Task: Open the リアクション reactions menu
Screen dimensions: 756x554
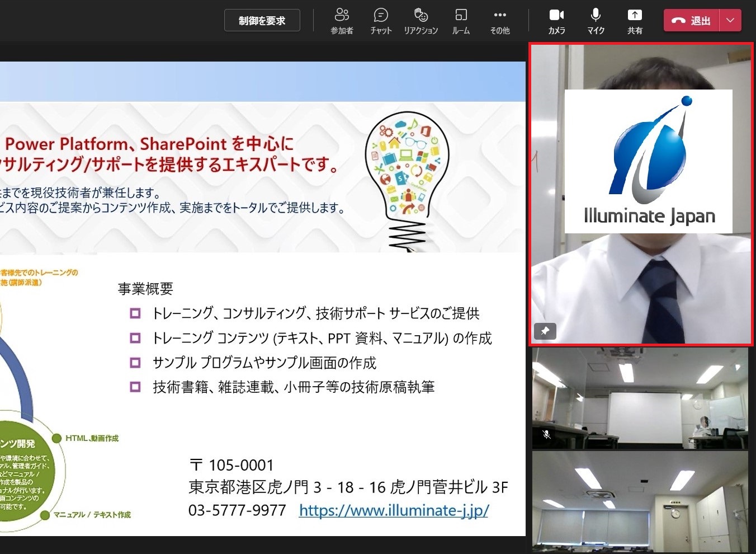Action: (x=420, y=21)
